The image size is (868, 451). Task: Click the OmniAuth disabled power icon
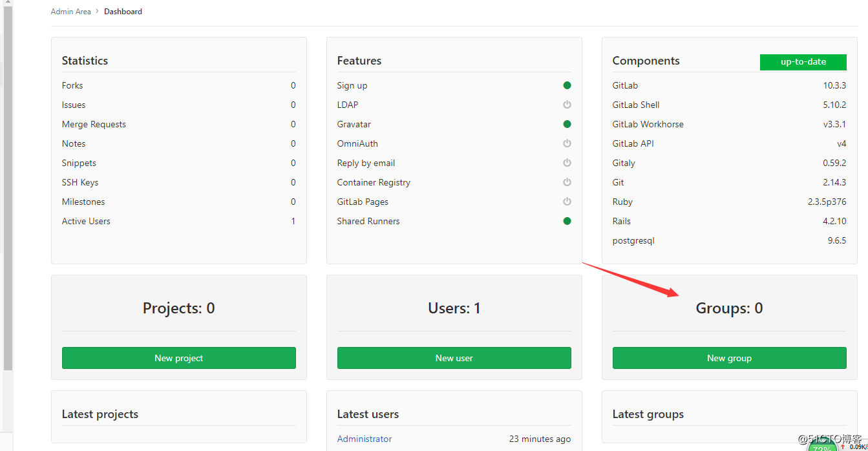point(567,143)
